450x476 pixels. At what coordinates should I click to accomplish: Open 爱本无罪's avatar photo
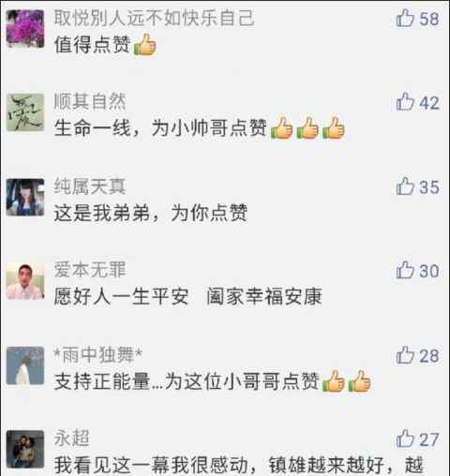25,281
